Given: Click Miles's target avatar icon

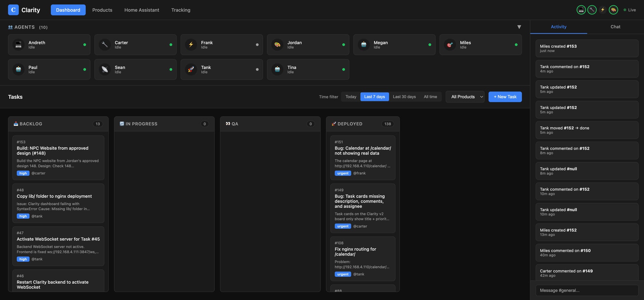Looking at the screenshot, I should 450,45.
